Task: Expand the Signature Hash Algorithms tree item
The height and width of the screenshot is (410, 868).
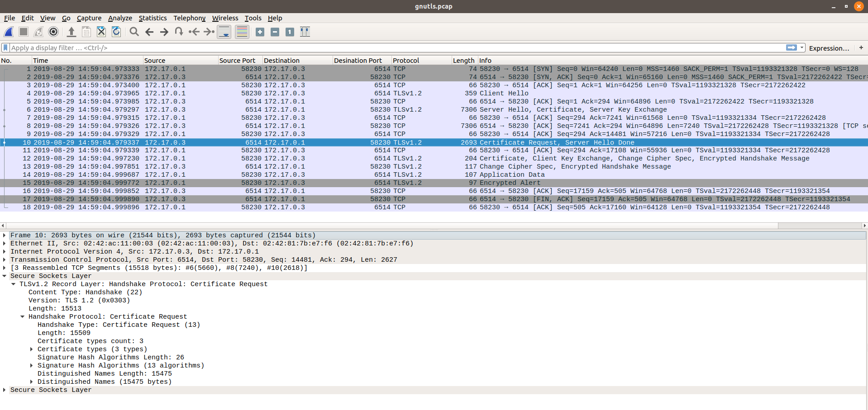Action: coord(31,365)
